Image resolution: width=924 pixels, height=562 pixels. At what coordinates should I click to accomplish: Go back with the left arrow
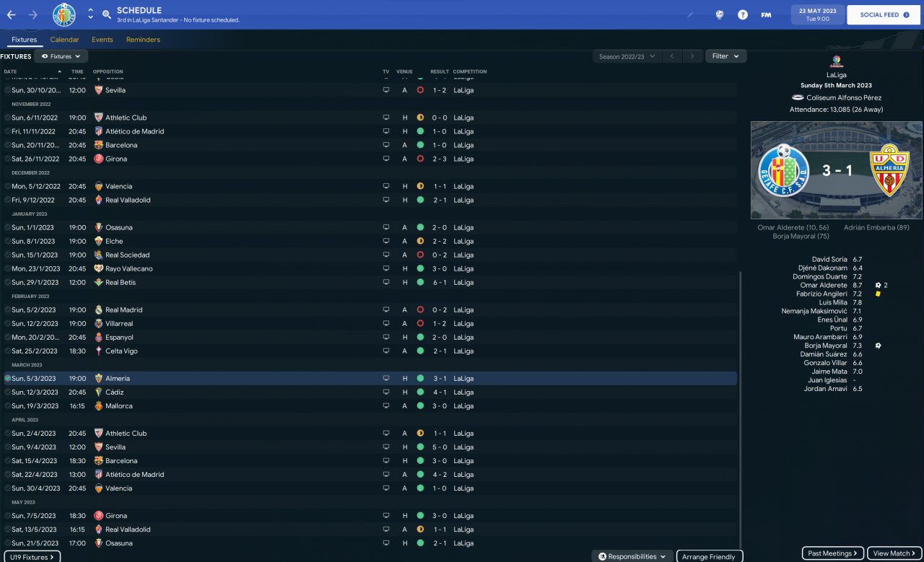point(12,14)
